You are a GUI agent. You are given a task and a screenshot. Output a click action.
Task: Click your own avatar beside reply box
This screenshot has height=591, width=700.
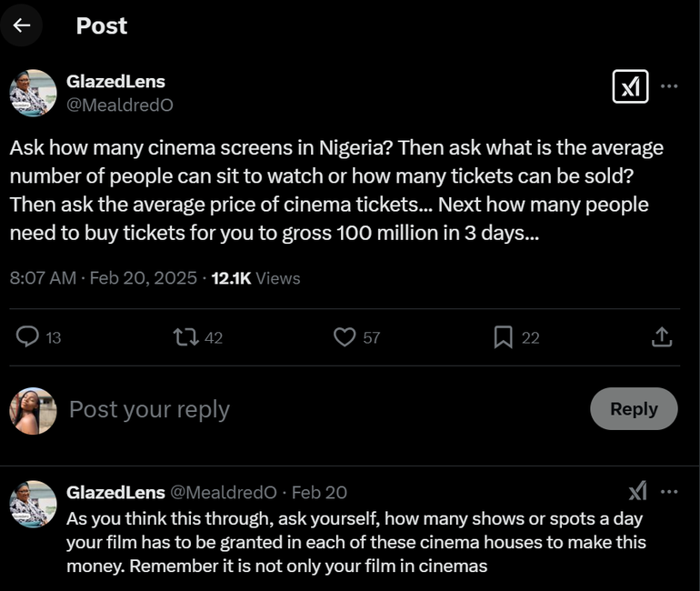pos(34,411)
